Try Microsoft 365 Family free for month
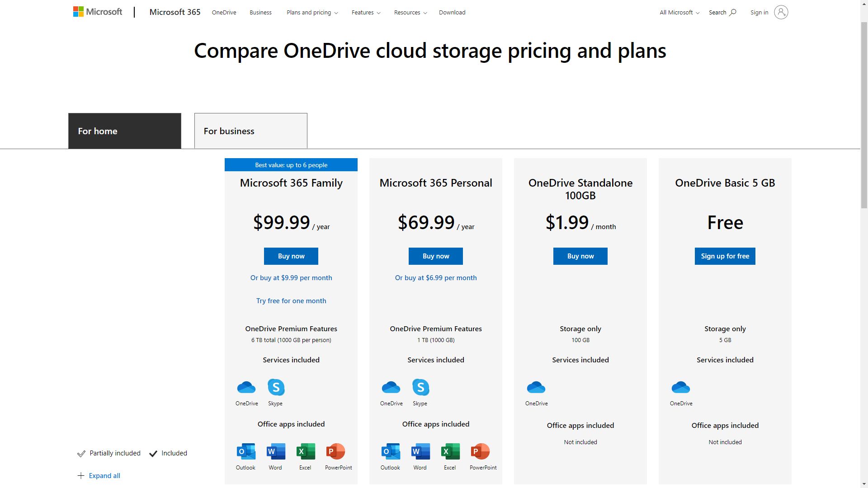Image resolution: width=868 pixels, height=488 pixels. [291, 300]
